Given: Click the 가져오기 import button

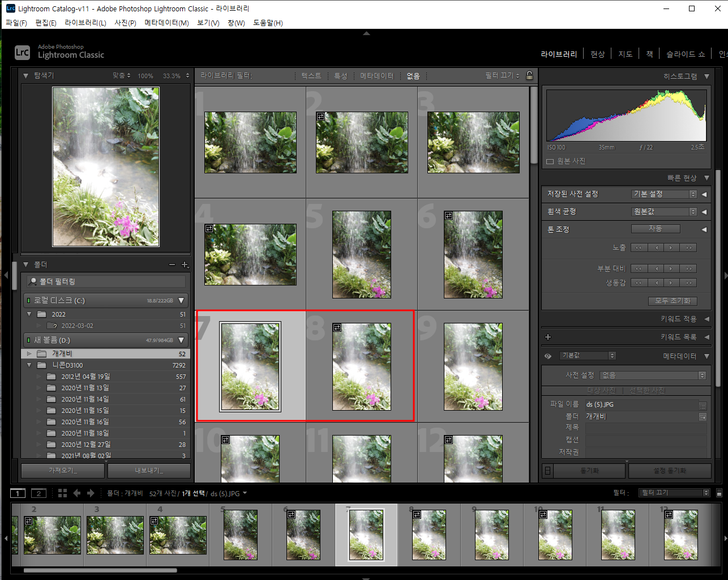Looking at the screenshot, I should [x=63, y=471].
